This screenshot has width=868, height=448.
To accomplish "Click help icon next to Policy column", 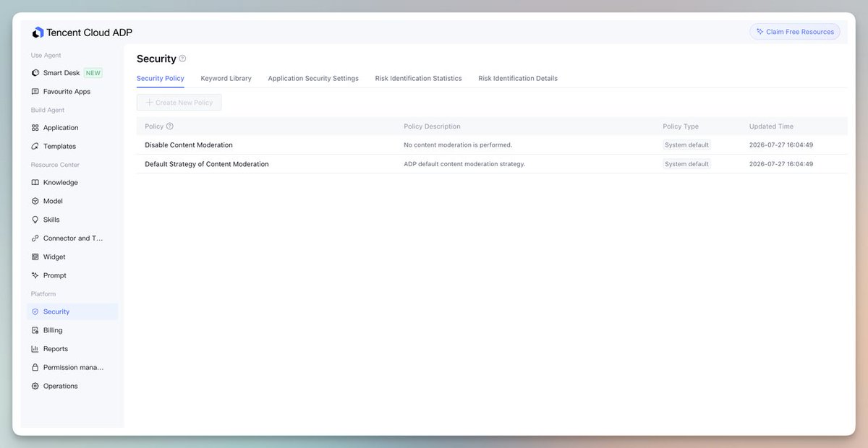I will (x=170, y=126).
